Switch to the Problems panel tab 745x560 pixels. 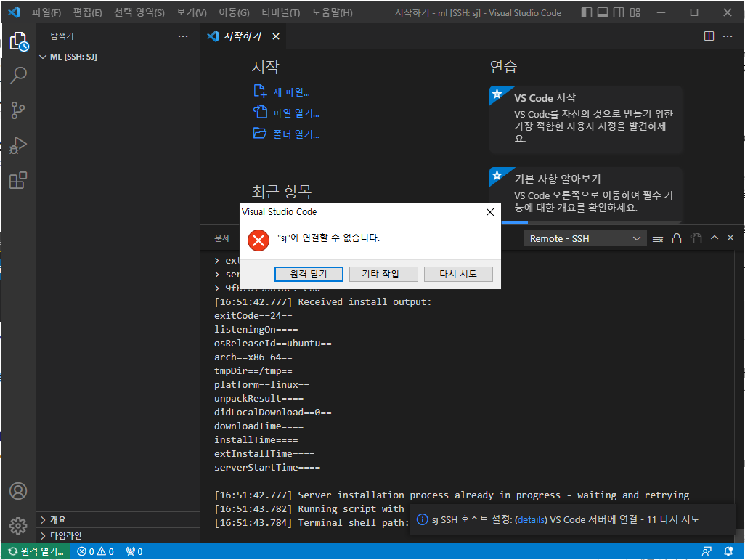pos(222,238)
